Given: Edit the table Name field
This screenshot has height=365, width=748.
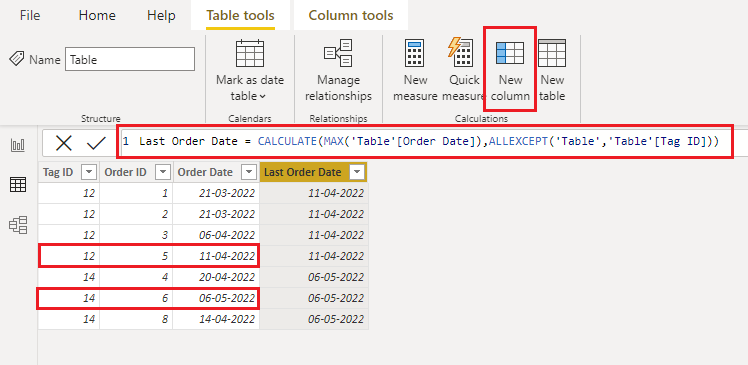Looking at the screenshot, I should [x=130, y=59].
